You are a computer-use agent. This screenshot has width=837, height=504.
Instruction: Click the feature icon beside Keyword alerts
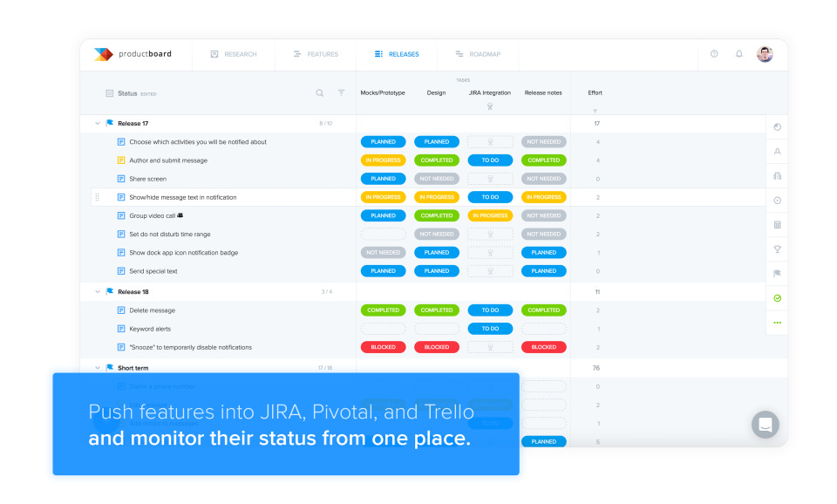(x=121, y=329)
